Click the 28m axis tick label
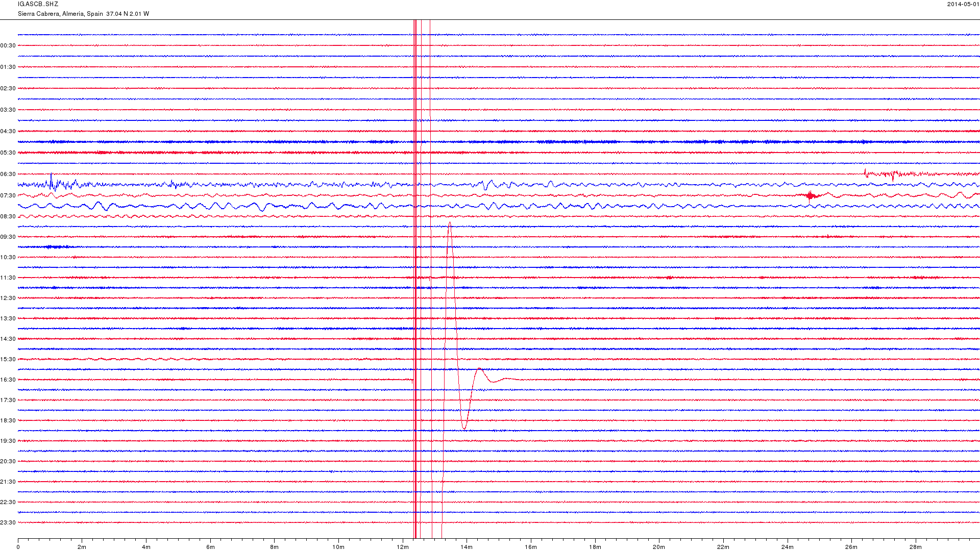The height and width of the screenshot is (551, 980). click(916, 547)
